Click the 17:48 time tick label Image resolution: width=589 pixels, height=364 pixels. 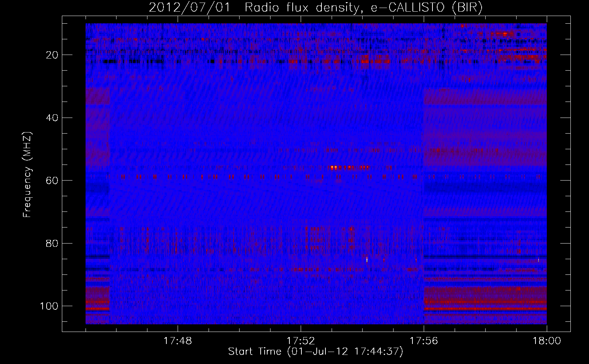178,341
